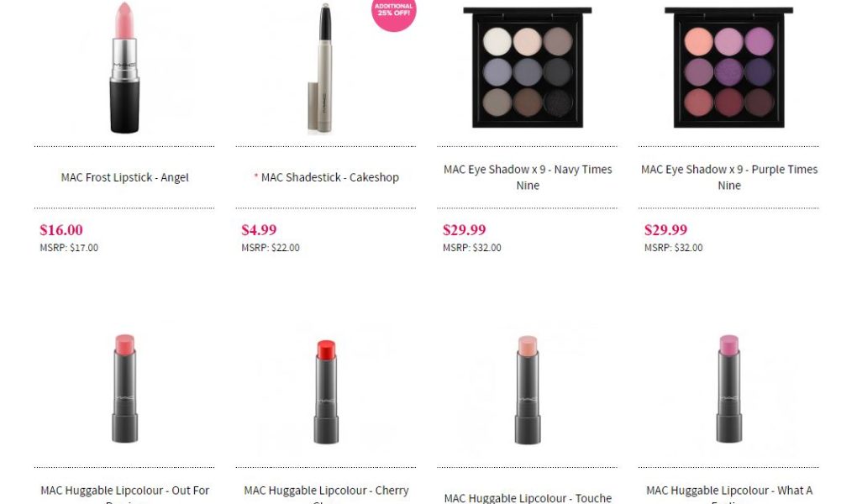Image resolution: width=857 pixels, height=504 pixels.
Task: Click the $29.99 Navy Times Nine price
Action: [464, 229]
